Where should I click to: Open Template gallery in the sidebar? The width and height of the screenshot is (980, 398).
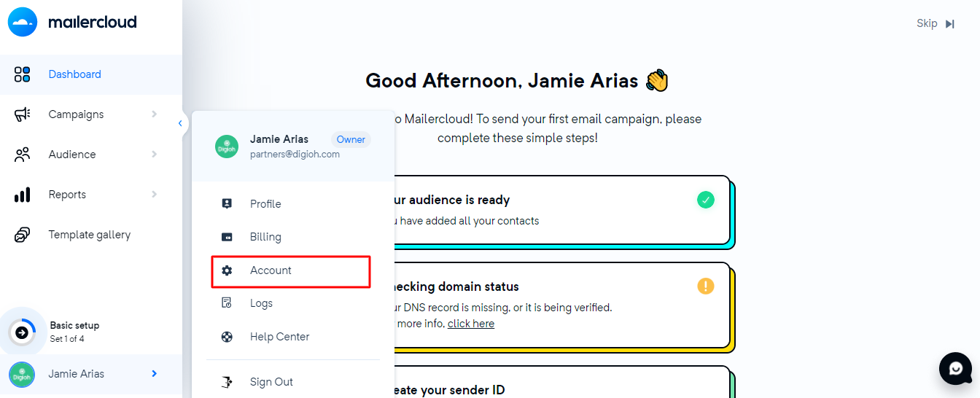coord(91,235)
